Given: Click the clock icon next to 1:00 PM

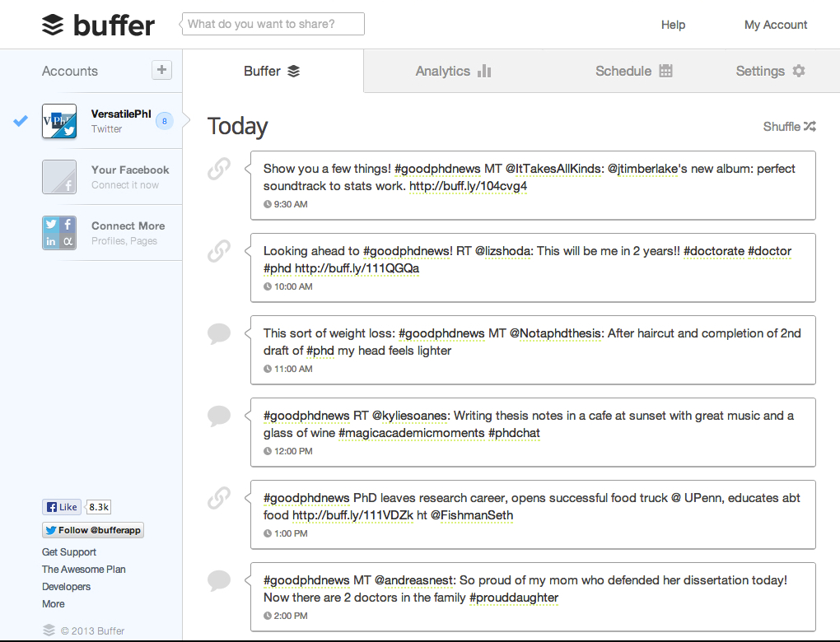Looking at the screenshot, I should pyautogui.click(x=268, y=533).
